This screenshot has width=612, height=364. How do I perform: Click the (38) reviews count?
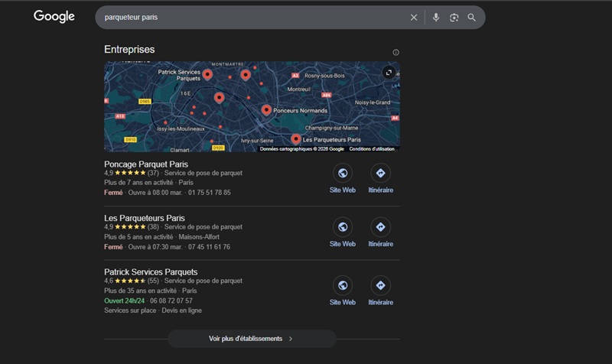tap(153, 226)
